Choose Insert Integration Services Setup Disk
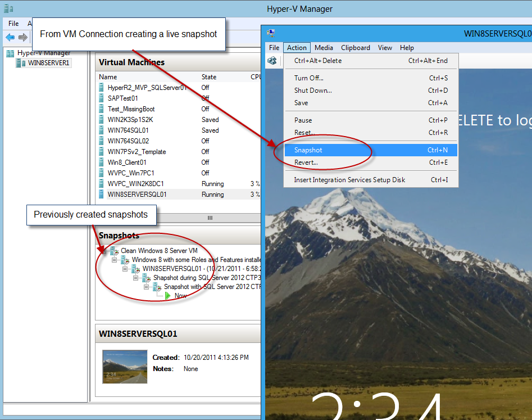Viewport: 532px width, 420px height. pyautogui.click(x=371, y=180)
